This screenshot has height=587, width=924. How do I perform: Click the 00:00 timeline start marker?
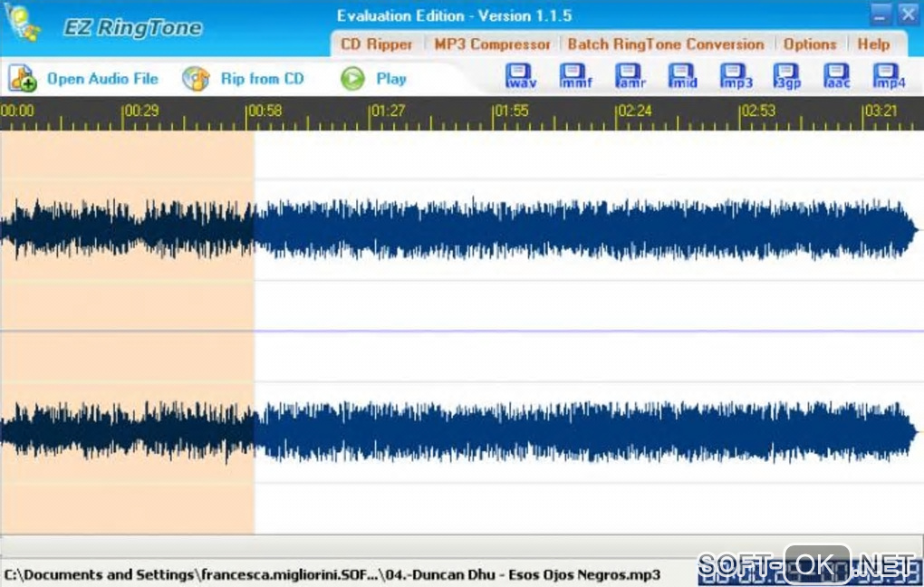(17, 111)
